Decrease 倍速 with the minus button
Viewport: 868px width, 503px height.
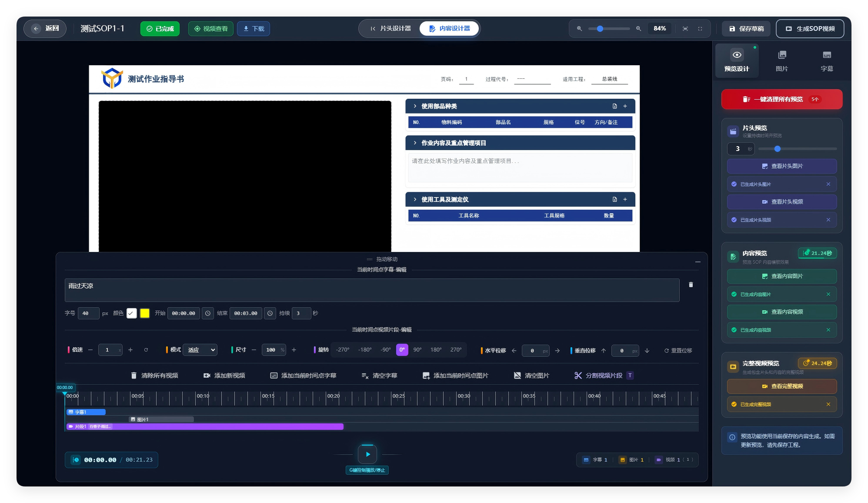90,350
